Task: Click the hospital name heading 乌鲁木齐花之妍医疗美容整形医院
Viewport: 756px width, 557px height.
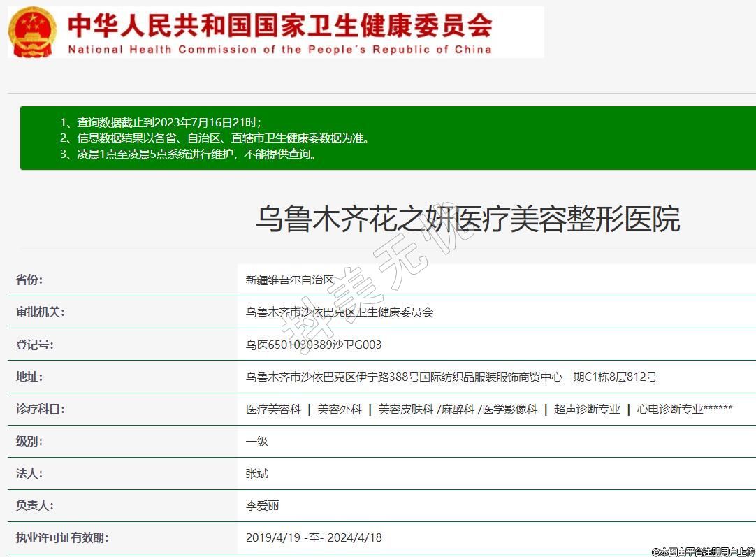Action: (x=467, y=219)
